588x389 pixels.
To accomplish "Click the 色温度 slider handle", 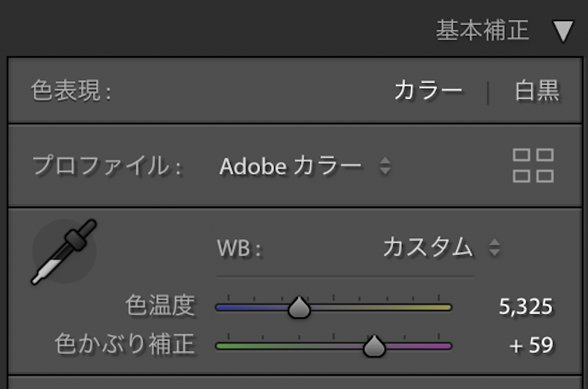I will 298,308.
